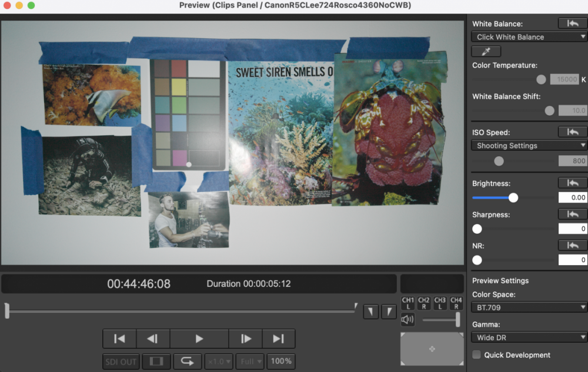Toggle audio channel CH4 R
Image resolution: width=588 pixels, height=372 pixels.
click(x=456, y=303)
